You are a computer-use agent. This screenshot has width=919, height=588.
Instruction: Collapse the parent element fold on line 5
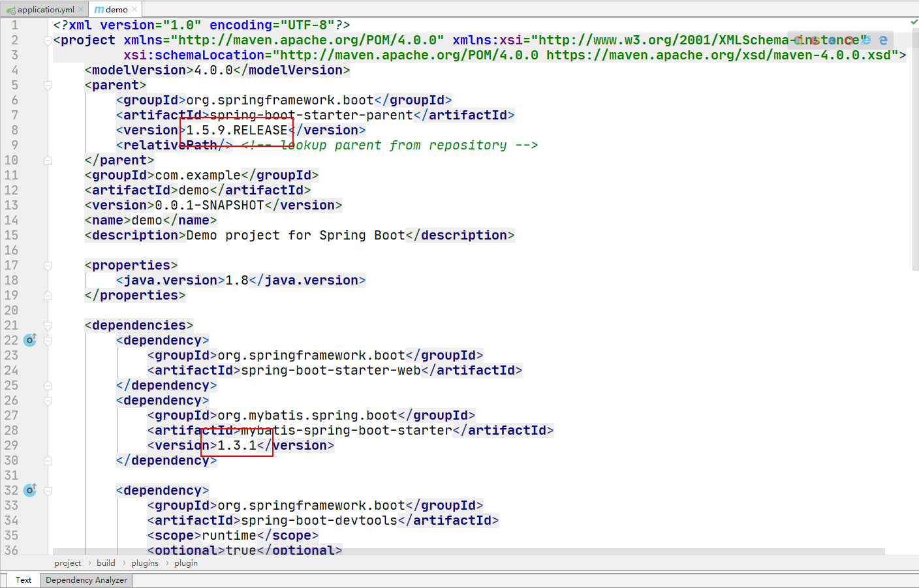click(x=47, y=85)
